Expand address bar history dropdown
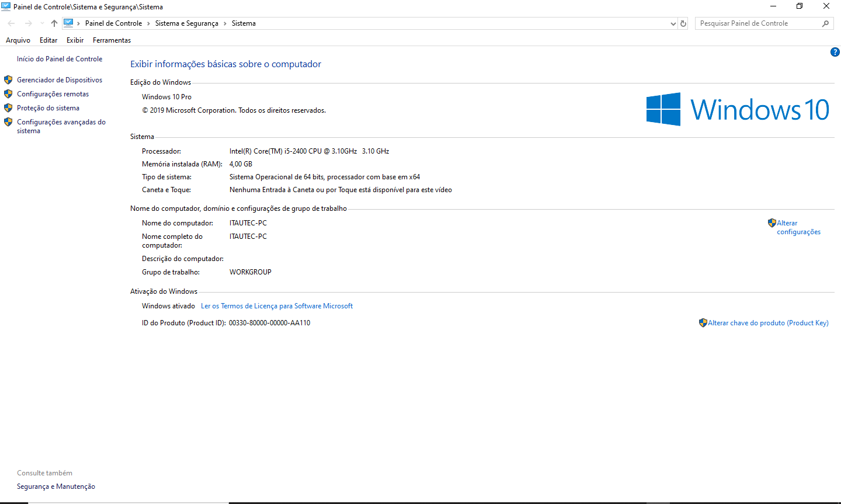Screen dimensions: 841x504 (x=673, y=23)
